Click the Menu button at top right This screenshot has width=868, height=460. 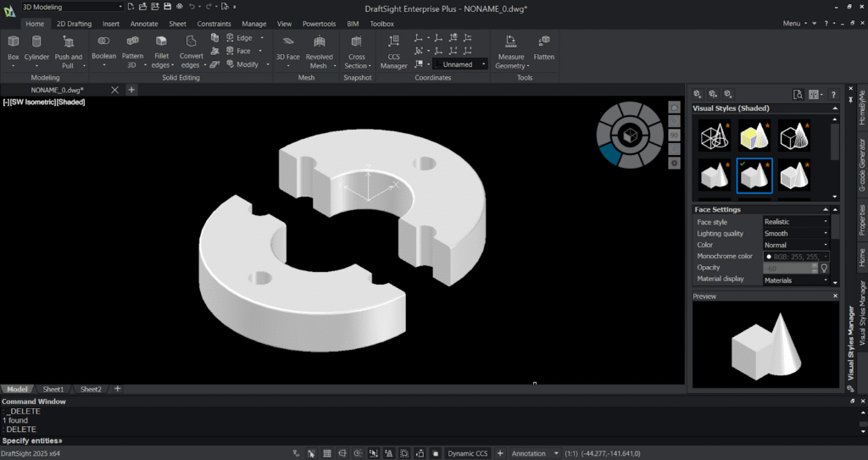793,24
